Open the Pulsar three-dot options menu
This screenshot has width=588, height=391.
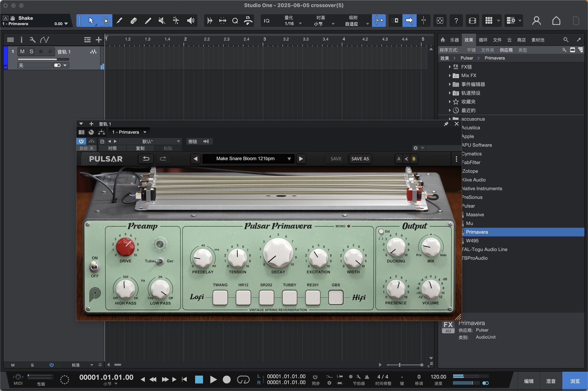click(x=456, y=159)
